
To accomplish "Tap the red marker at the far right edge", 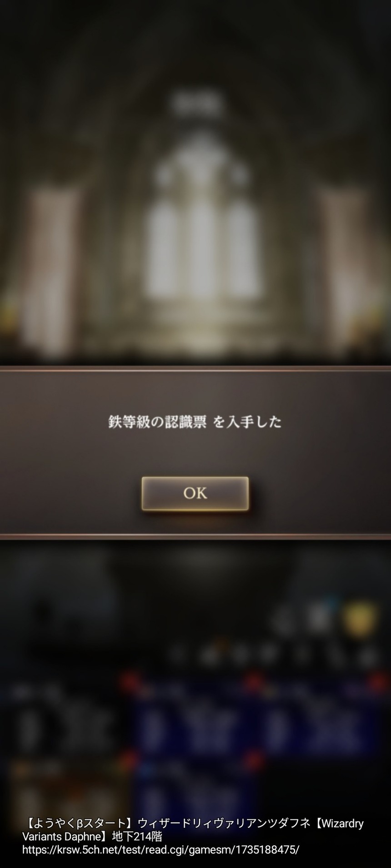I will 378,682.
